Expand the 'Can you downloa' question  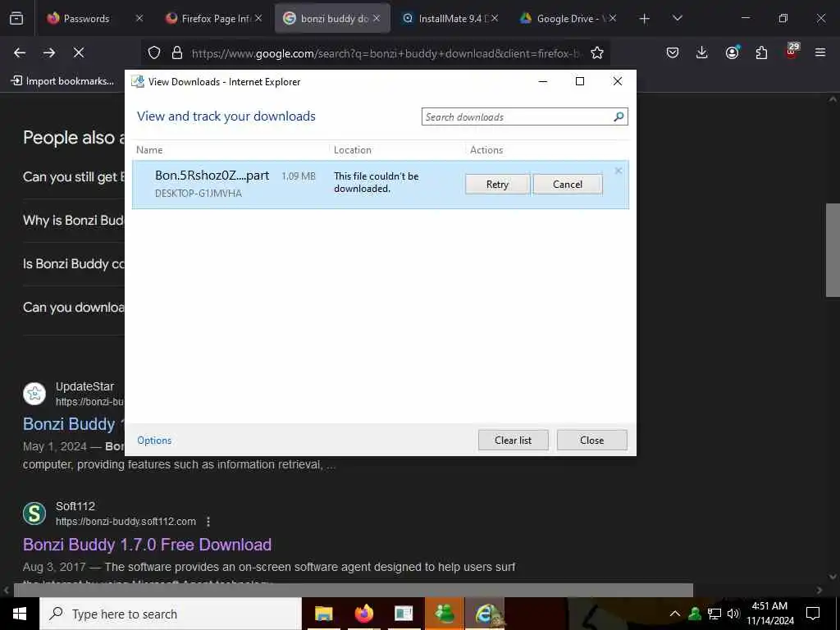tap(74, 307)
